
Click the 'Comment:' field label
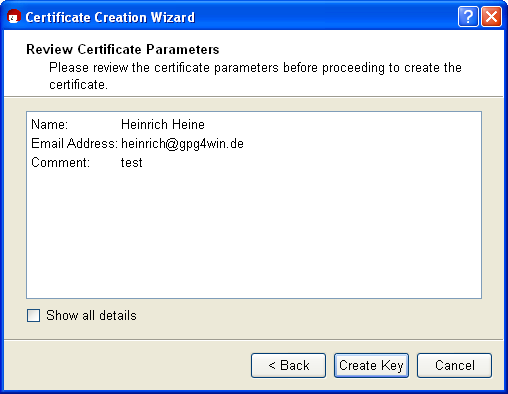pyautogui.click(x=60, y=163)
